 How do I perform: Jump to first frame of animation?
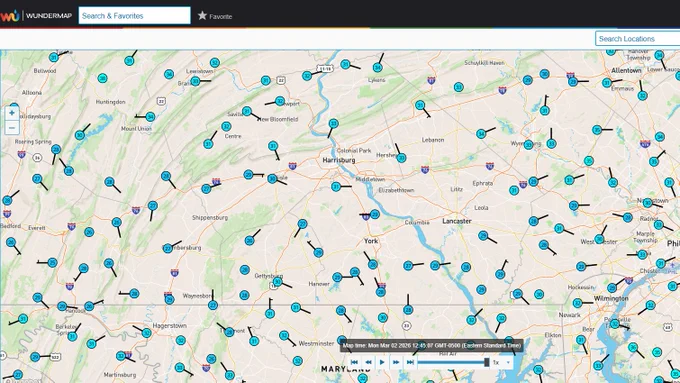coord(354,362)
